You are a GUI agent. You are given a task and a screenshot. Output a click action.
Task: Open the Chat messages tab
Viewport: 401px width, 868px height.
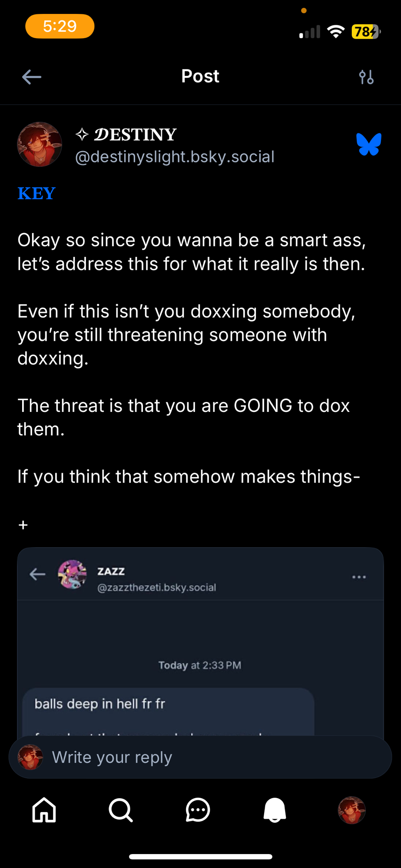[198, 810]
